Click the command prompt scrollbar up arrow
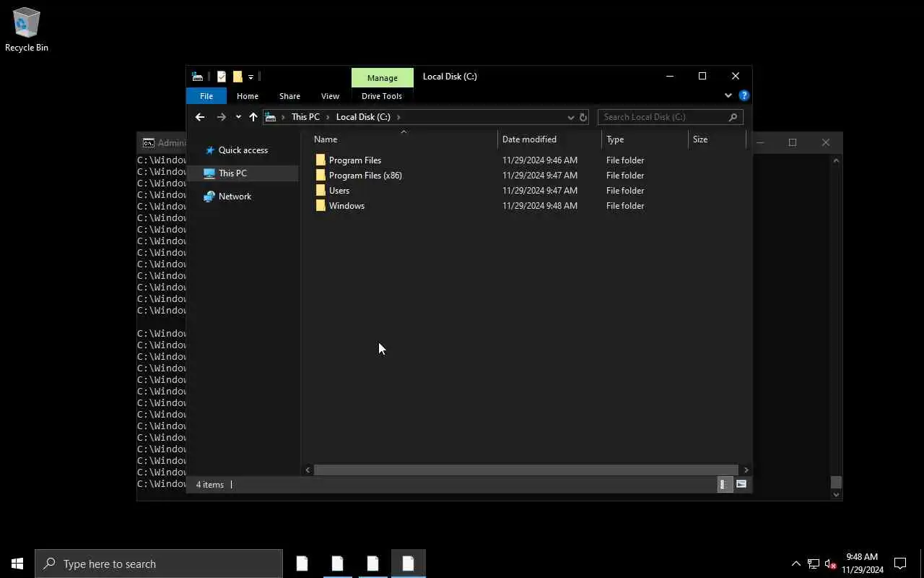Image resolution: width=924 pixels, height=578 pixels. click(x=837, y=160)
